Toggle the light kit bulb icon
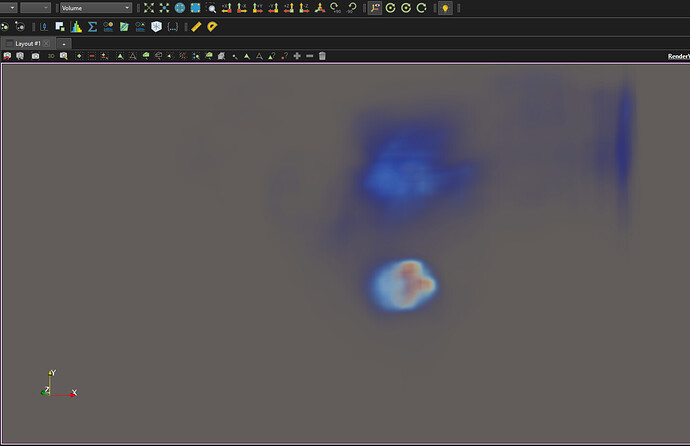 click(x=445, y=8)
